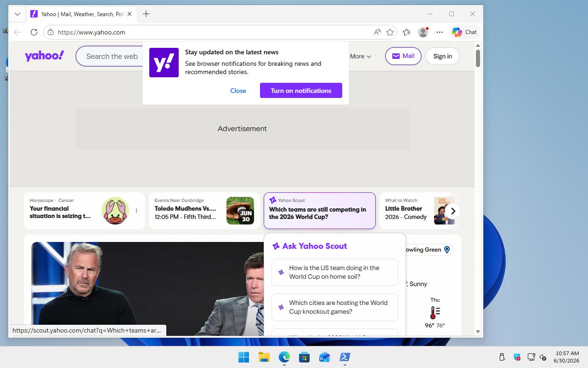Screen dimensions: 588x368
Task: Click the Advertisement placeholder banner
Action: tap(243, 129)
